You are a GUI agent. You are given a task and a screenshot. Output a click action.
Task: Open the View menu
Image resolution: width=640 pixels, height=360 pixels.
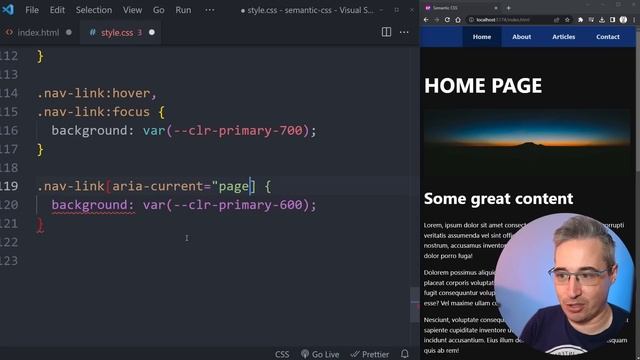133,10
